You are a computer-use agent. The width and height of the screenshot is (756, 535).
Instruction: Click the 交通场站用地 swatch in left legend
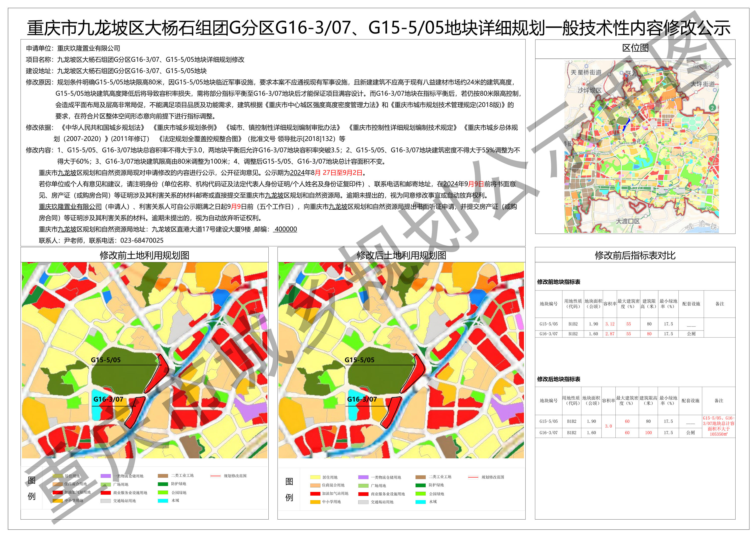[106, 501]
